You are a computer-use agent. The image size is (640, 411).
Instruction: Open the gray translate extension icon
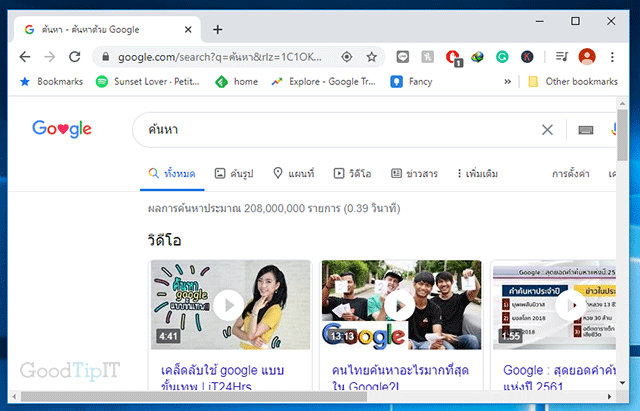[427, 57]
